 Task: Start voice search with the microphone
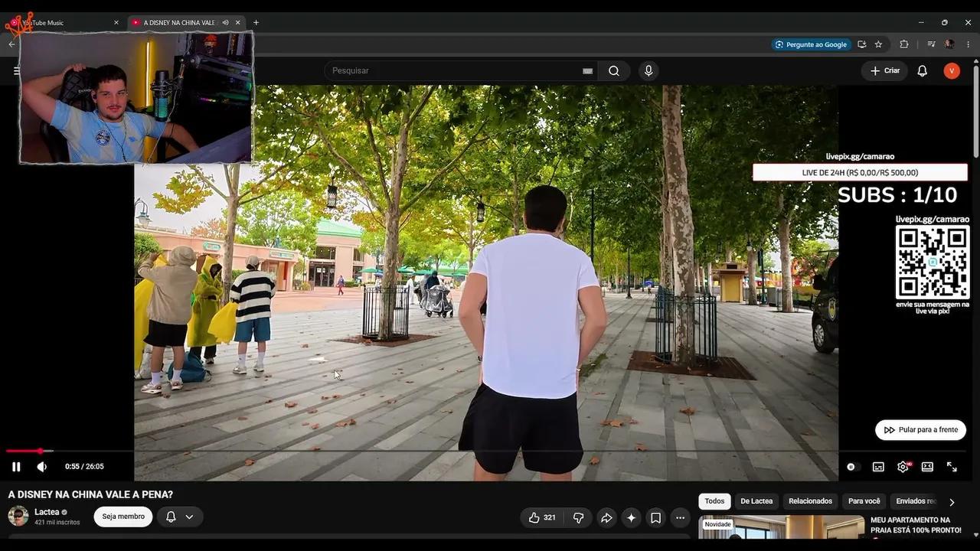(x=648, y=71)
